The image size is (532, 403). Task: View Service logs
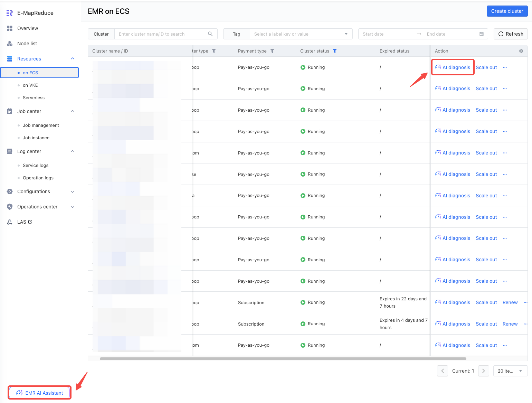(x=36, y=165)
